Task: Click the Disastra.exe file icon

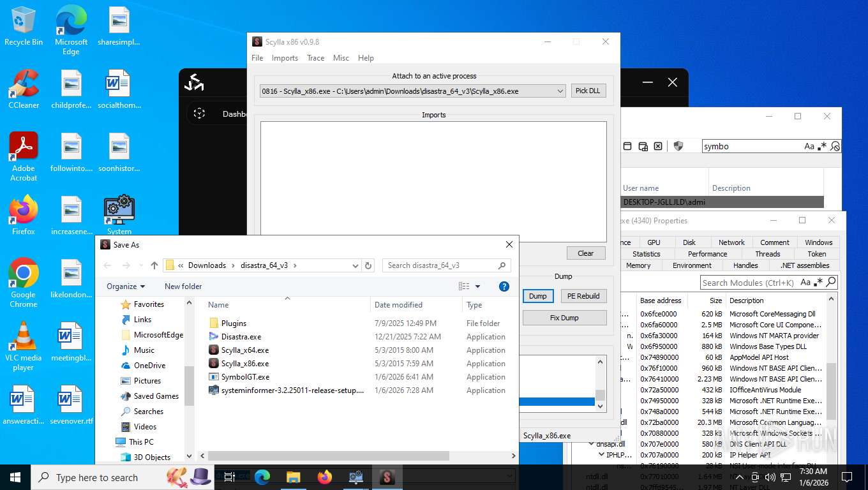Action: [214, 337]
